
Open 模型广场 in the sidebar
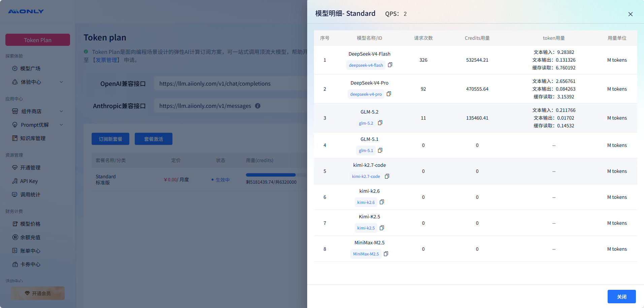tap(30, 68)
